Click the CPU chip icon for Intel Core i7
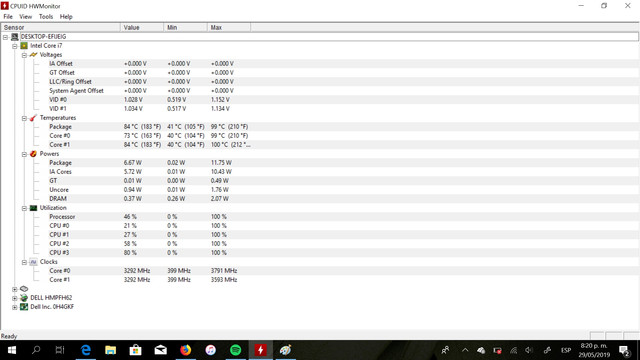The image size is (640, 360). [24, 46]
